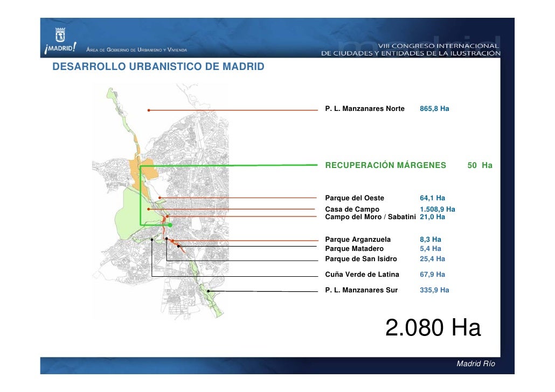Click the 'Parque del Oeste' label
The image size is (555, 392).
click(355, 198)
